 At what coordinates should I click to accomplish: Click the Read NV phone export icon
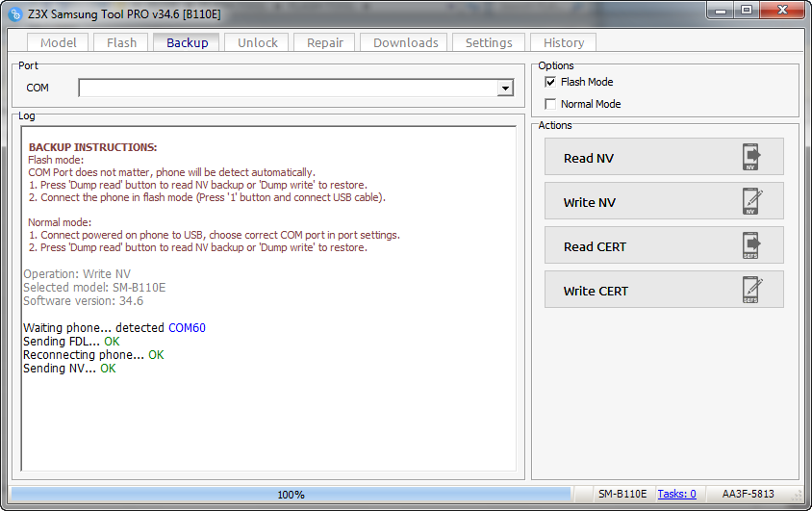click(x=751, y=157)
